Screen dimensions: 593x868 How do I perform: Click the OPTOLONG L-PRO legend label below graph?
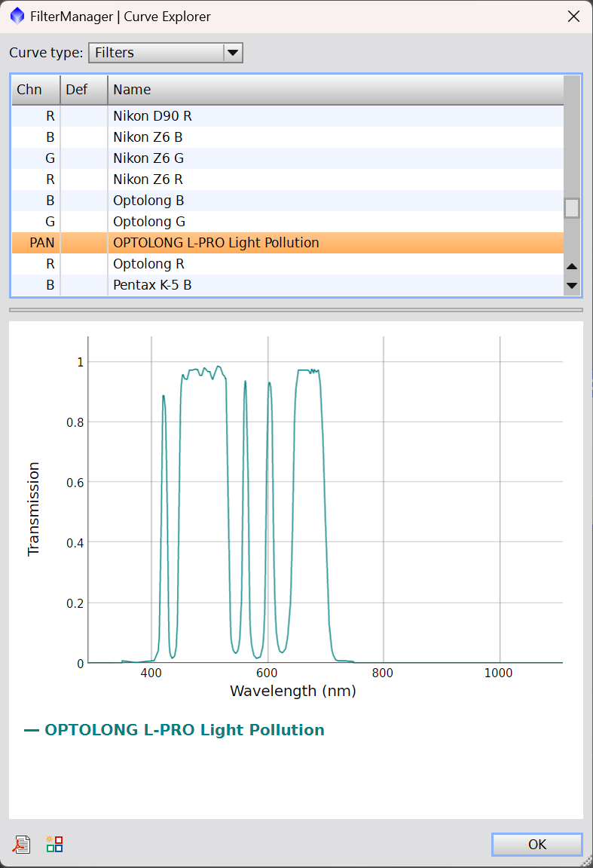184,729
